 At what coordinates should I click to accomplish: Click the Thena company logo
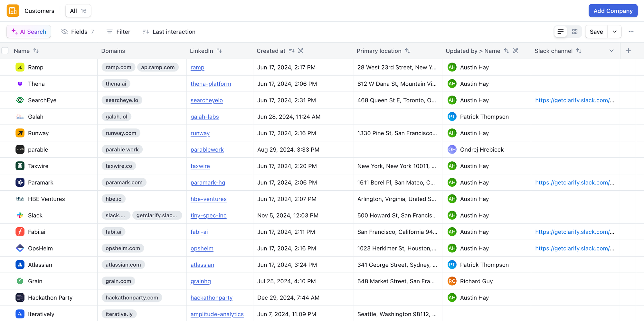pos(20,84)
